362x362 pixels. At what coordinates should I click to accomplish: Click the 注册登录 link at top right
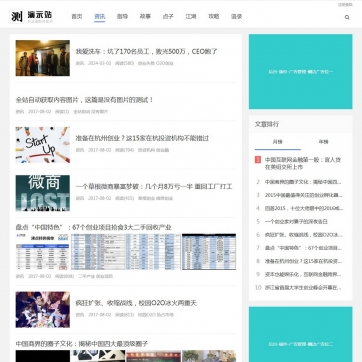click(345, 5)
